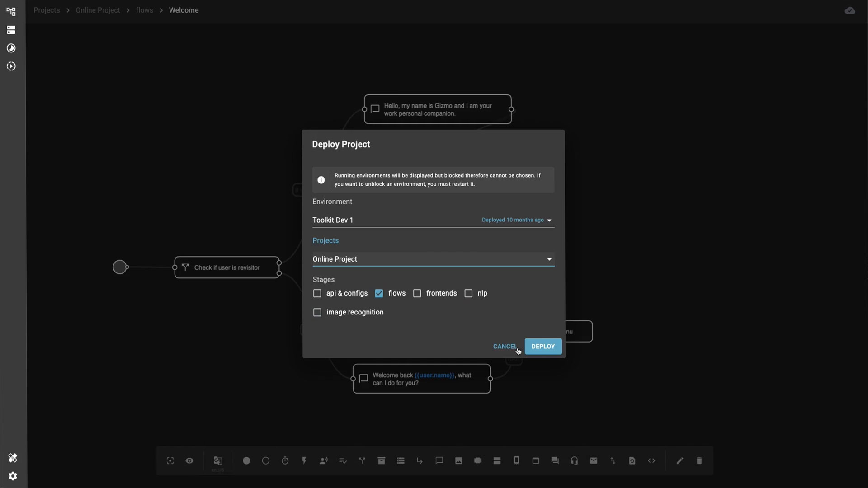Check the nlp stage checkbox
Image resolution: width=868 pixels, height=488 pixels.
468,293
